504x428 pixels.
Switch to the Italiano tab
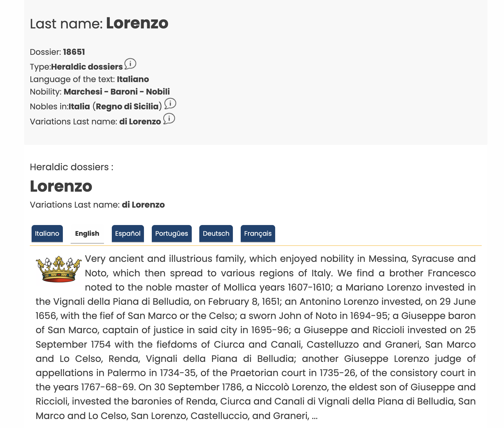point(47,233)
